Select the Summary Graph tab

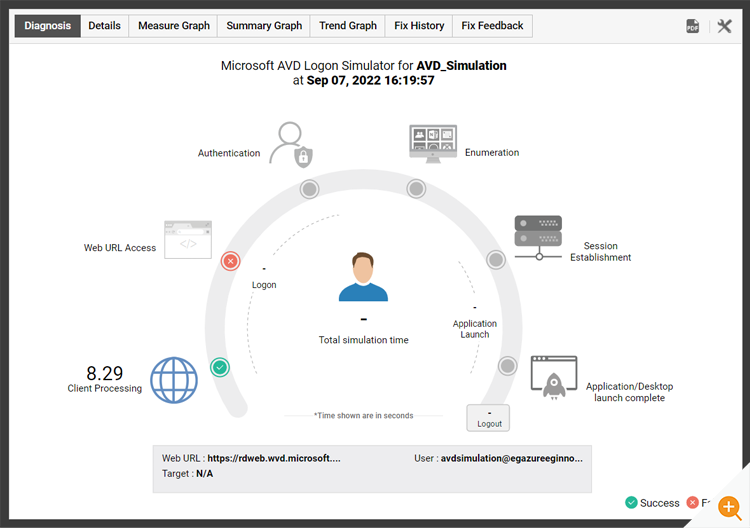coord(264,26)
